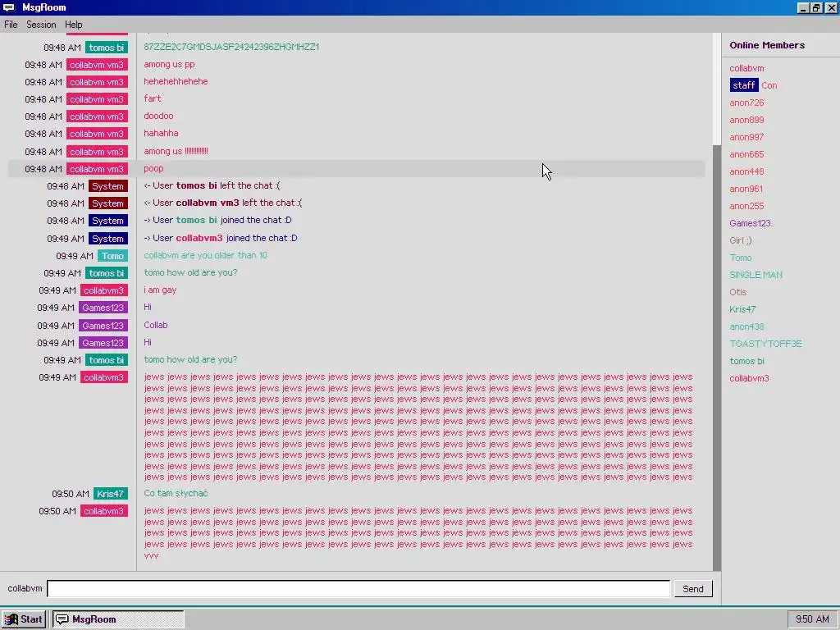
Task: Select anon255 in Online Members
Action: pos(746,206)
